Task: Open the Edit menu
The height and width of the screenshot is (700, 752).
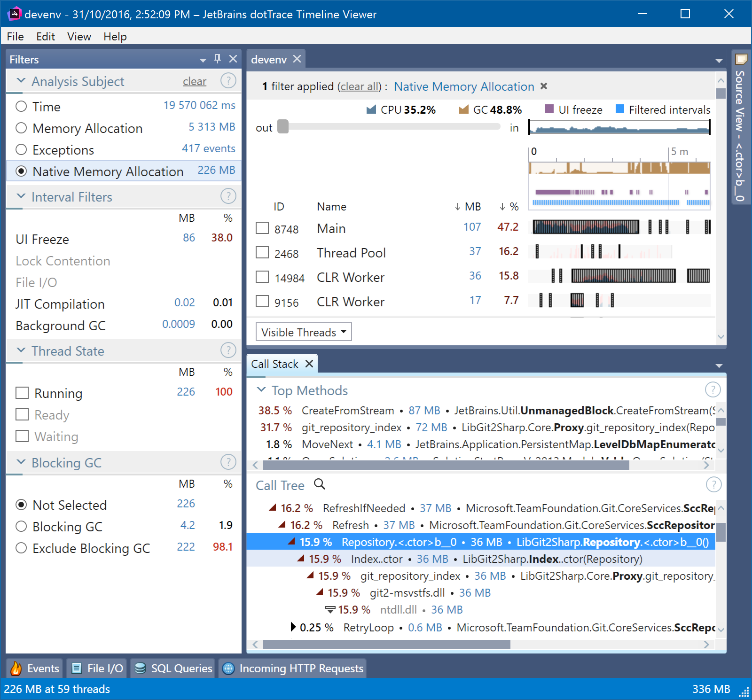Action: point(46,36)
